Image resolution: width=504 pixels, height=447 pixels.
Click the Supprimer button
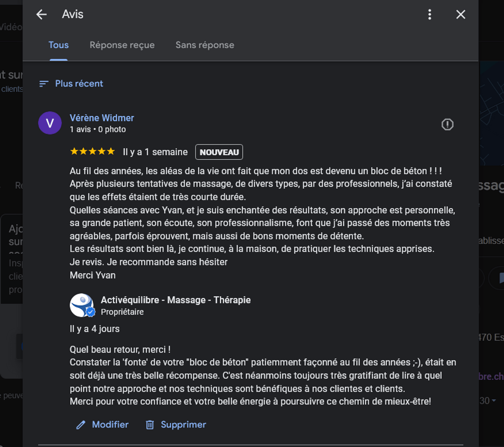tap(176, 425)
